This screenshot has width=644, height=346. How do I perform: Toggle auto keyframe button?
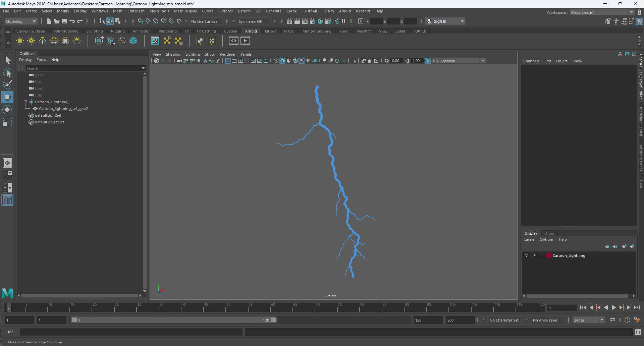click(627, 320)
